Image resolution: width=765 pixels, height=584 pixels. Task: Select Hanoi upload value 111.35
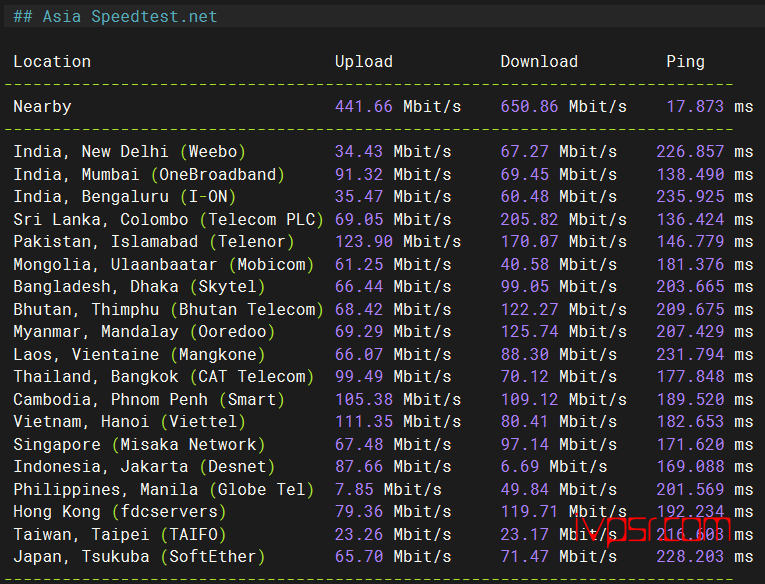pos(363,421)
